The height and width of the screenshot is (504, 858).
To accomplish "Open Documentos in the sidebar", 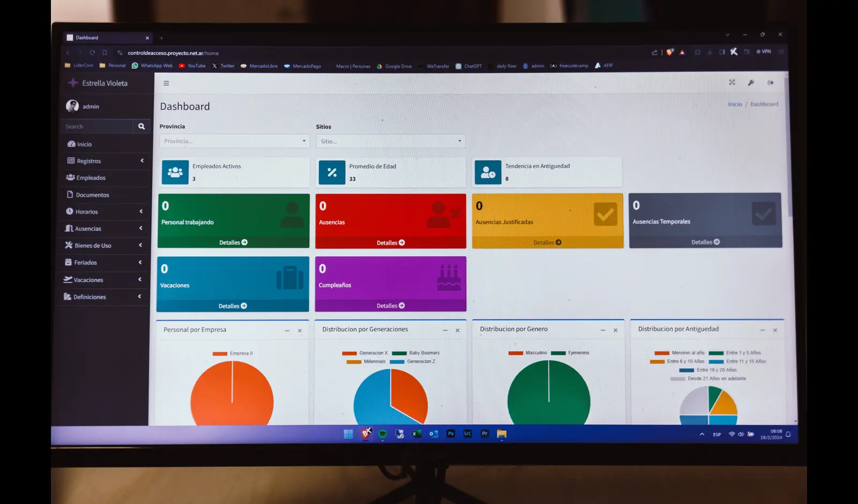I will [x=92, y=195].
